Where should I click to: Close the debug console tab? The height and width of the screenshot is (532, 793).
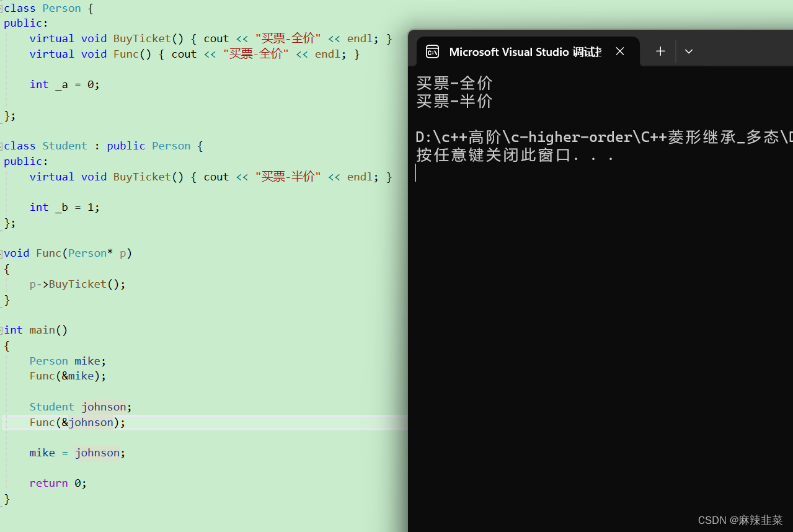coord(619,51)
